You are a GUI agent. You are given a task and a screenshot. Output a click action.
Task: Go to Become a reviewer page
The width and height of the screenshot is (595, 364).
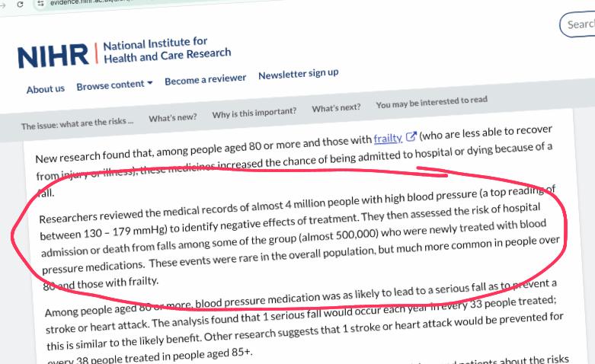205,79
